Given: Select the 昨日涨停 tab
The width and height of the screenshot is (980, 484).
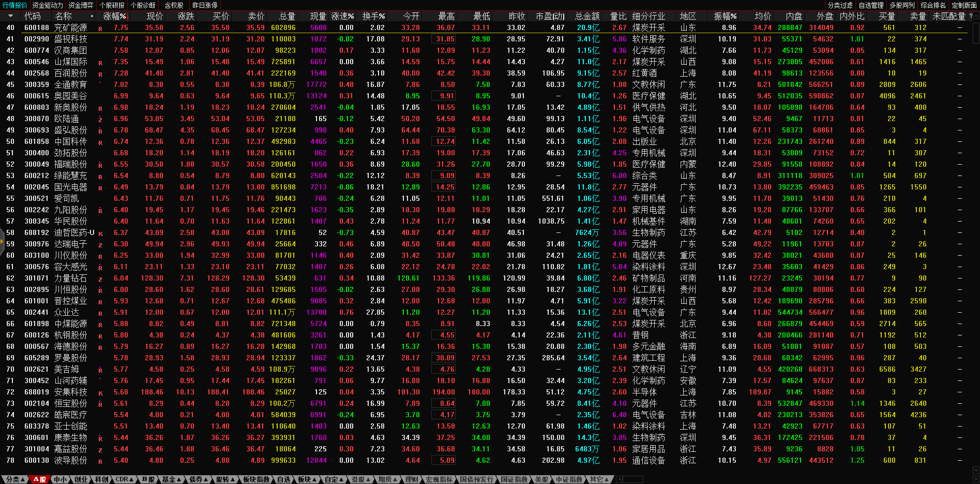Looking at the screenshot, I should (205, 5).
